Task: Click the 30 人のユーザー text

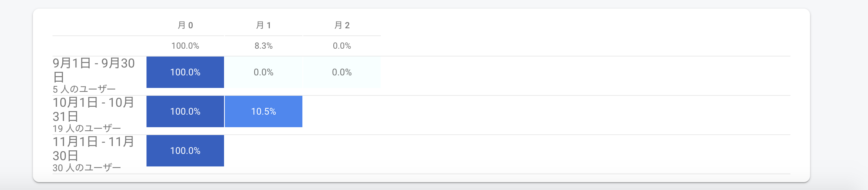Action: pyautogui.click(x=87, y=168)
